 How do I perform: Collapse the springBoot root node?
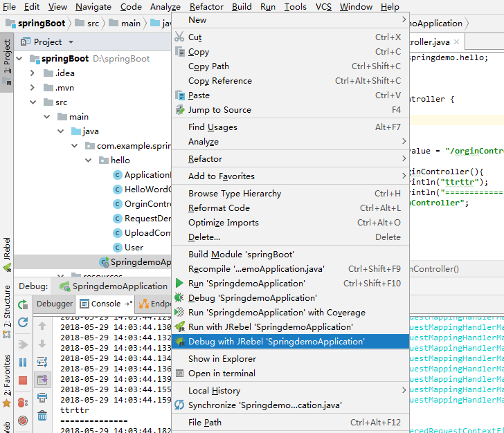point(19,59)
